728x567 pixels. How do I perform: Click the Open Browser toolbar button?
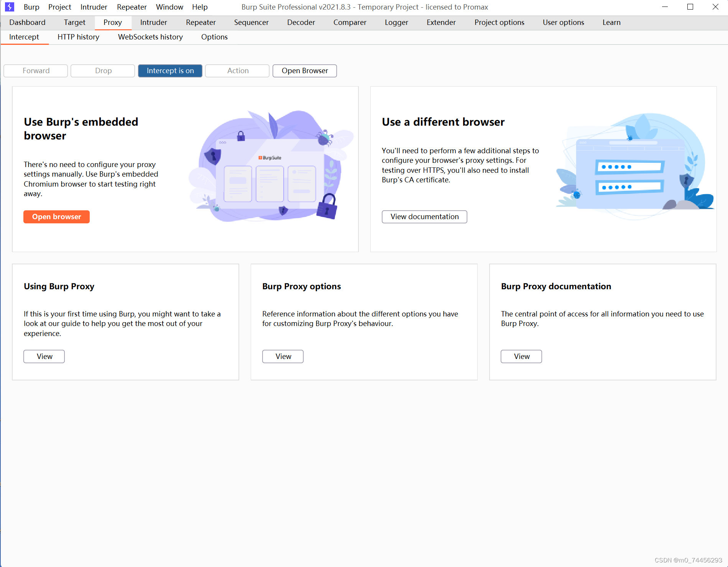pos(305,70)
